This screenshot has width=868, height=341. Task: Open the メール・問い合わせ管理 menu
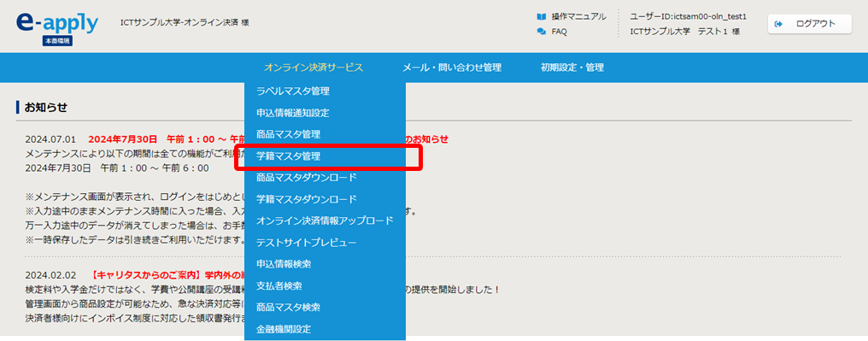point(452,68)
